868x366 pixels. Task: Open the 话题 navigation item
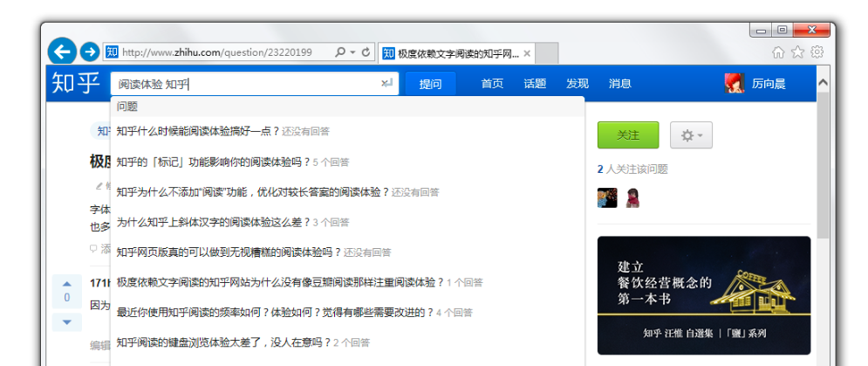point(535,84)
